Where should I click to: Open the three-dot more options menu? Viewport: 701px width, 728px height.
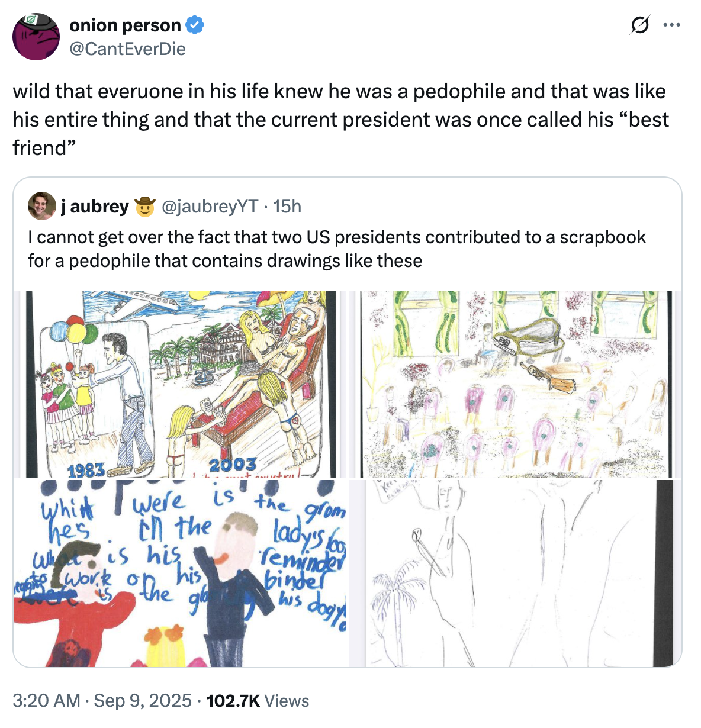(x=672, y=25)
